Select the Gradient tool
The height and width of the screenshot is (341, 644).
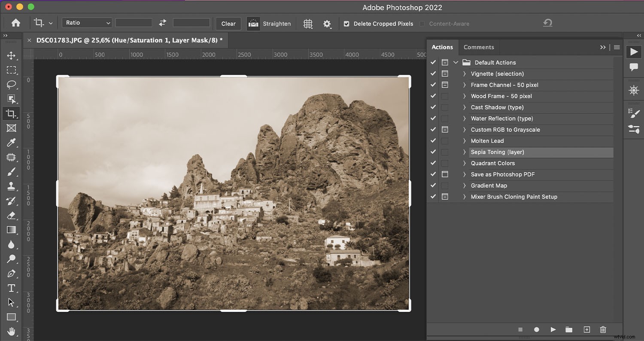pos(12,230)
